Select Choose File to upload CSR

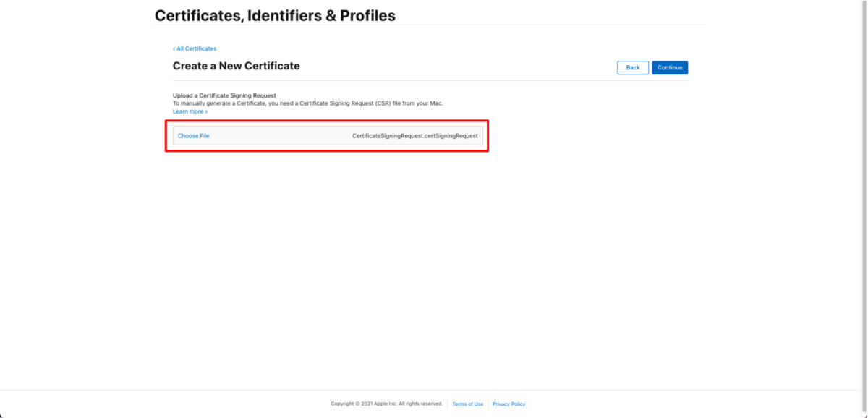point(194,136)
